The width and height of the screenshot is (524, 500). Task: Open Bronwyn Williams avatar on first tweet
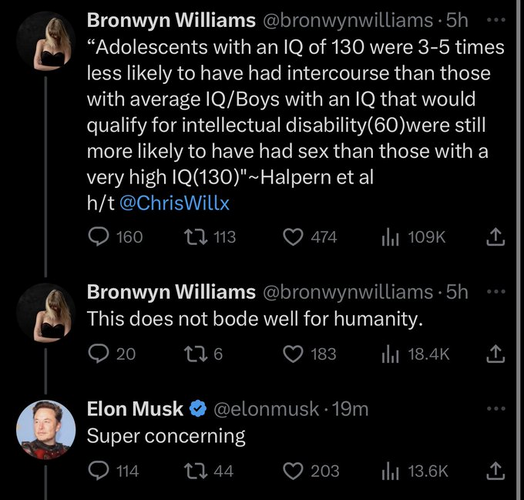point(46,41)
